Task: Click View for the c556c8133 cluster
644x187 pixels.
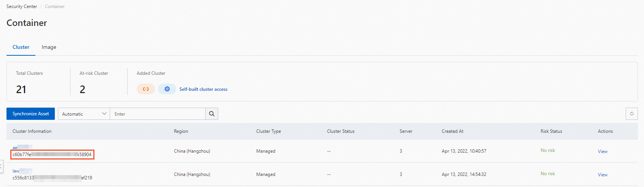Action: tap(602, 175)
